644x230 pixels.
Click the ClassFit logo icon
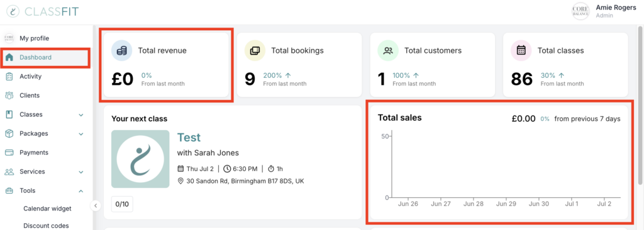(x=13, y=11)
